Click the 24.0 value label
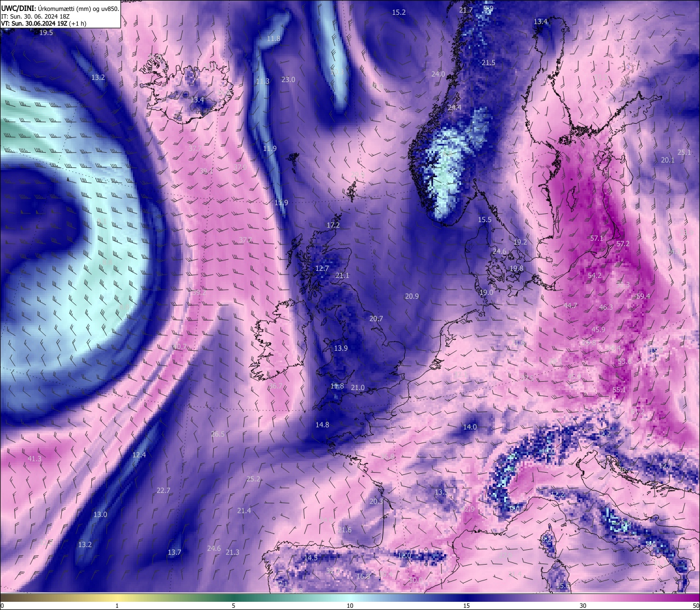This screenshot has height=610, width=700. (438, 74)
